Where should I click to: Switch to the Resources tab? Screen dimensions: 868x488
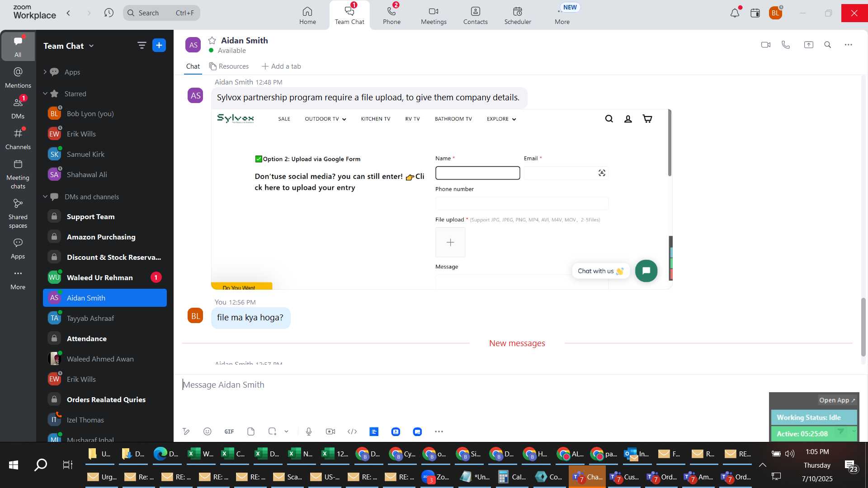pos(229,66)
